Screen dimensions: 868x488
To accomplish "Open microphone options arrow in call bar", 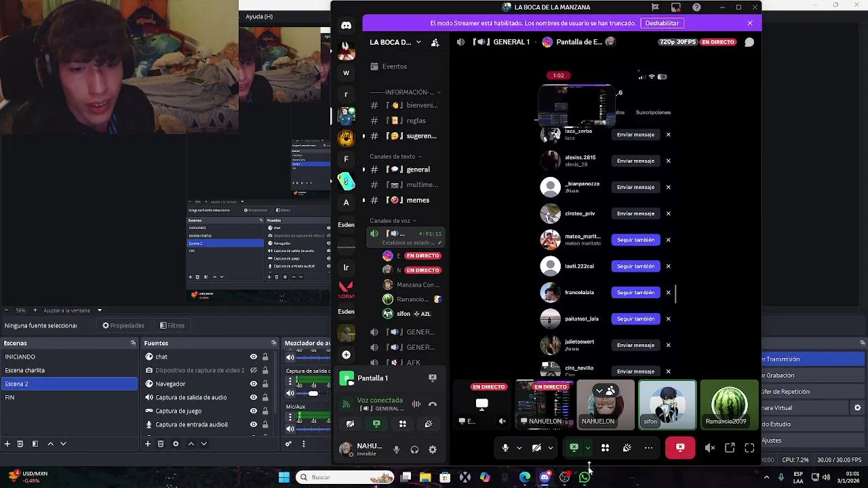I will click(x=519, y=448).
